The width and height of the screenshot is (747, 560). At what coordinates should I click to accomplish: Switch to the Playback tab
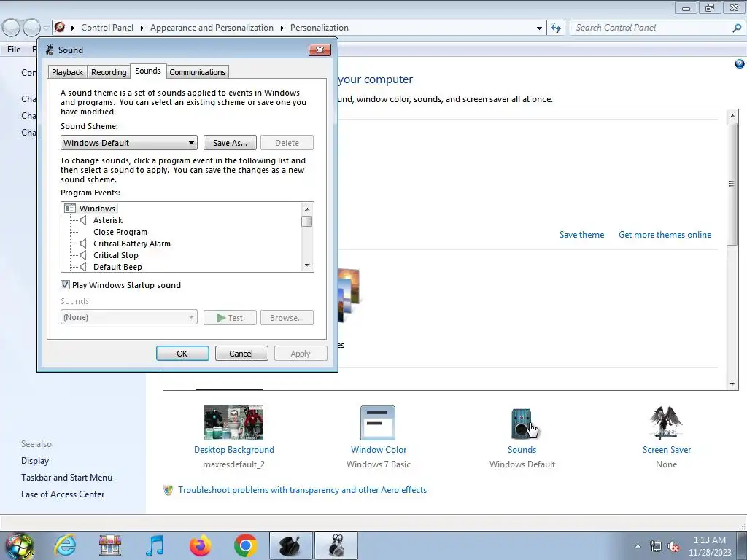(x=68, y=72)
